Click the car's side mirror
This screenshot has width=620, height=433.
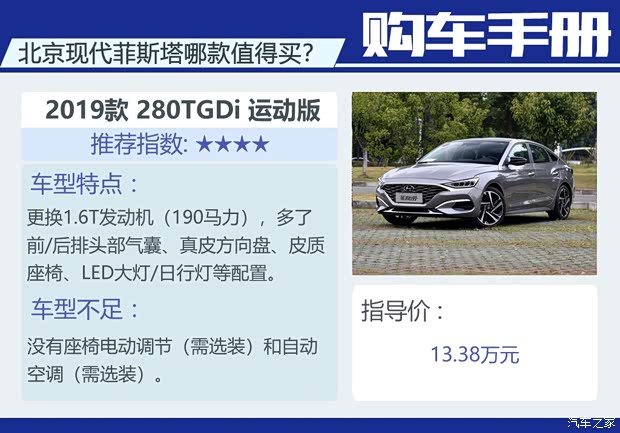[x=517, y=161]
